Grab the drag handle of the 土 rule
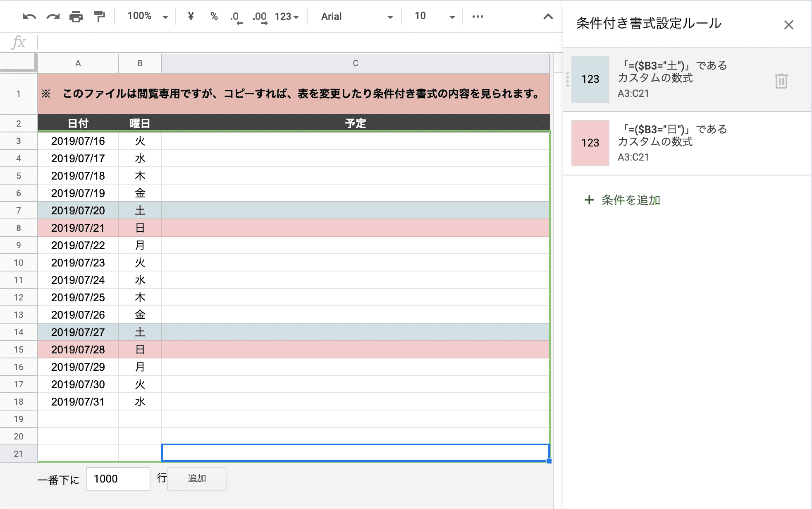Image resolution: width=812 pixels, height=509 pixels. pos(567,79)
